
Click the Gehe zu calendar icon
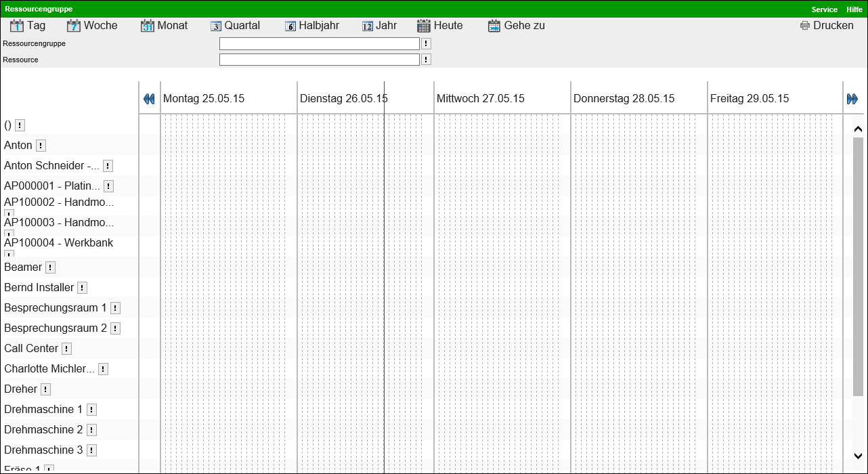494,26
